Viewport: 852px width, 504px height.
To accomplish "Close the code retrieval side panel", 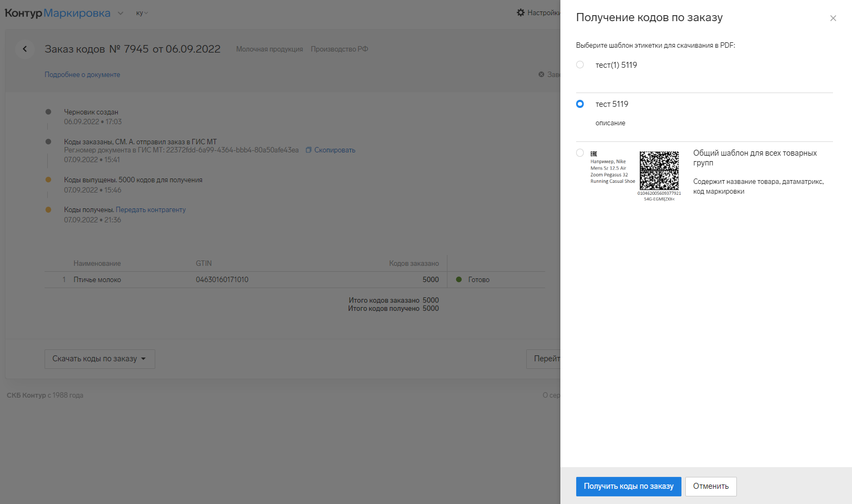I will (833, 18).
